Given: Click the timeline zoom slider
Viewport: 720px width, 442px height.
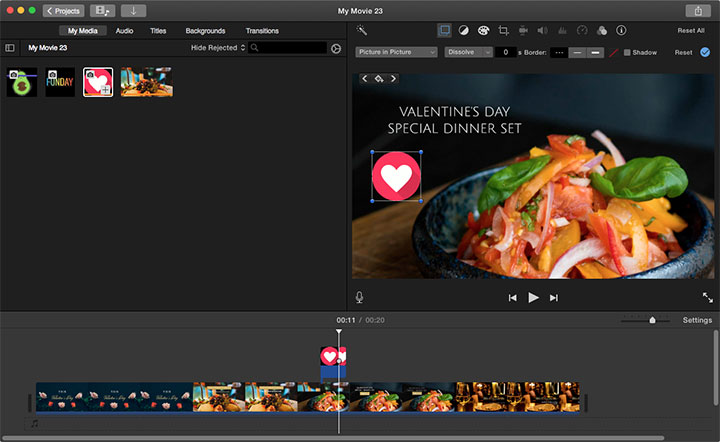Looking at the screenshot, I should [652, 320].
